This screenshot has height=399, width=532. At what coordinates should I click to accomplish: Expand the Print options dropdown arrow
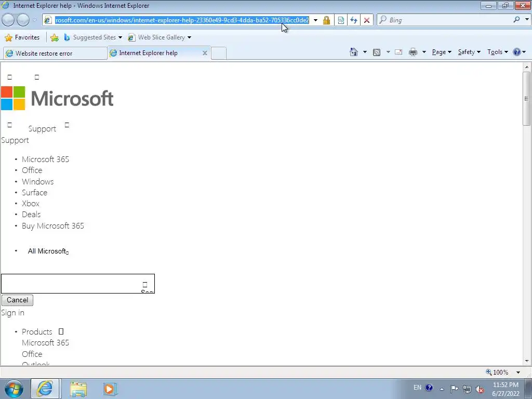coord(424,52)
